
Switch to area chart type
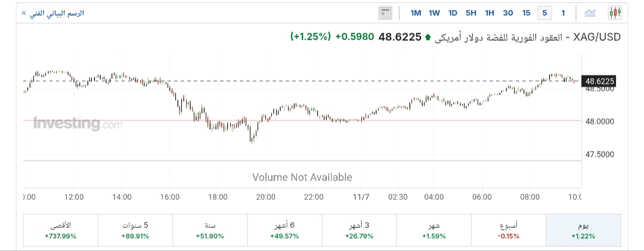pyautogui.click(x=590, y=13)
